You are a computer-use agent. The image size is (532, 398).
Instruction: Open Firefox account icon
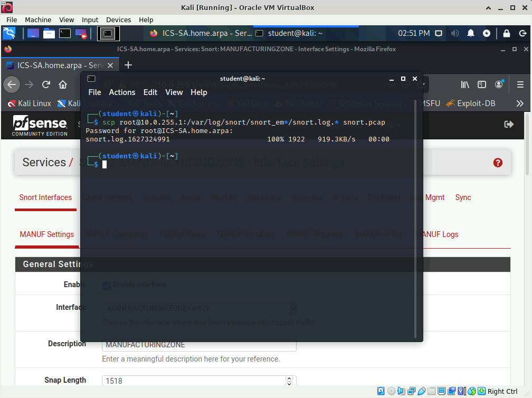click(x=499, y=84)
